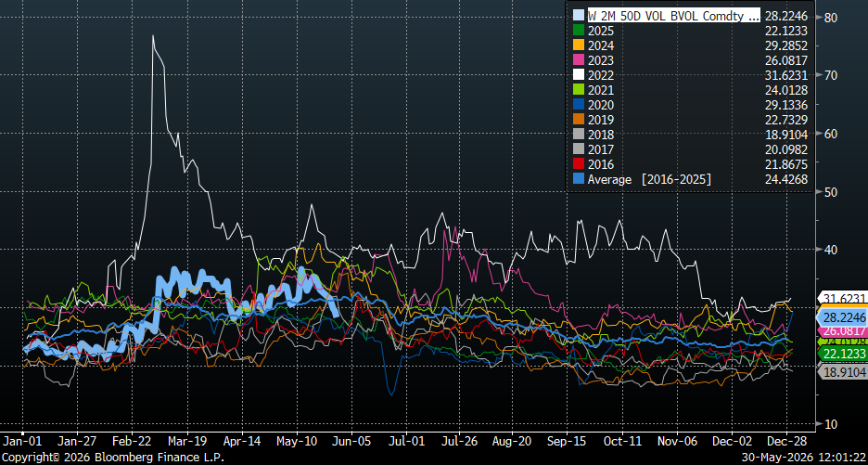This screenshot has height=465, width=868.
Task: Click the white 2022 legend swatch
Action: point(578,75)
